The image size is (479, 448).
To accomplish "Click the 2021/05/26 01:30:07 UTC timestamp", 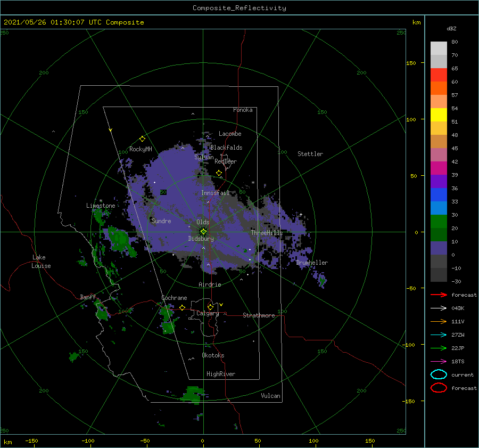I will (73, 22).
